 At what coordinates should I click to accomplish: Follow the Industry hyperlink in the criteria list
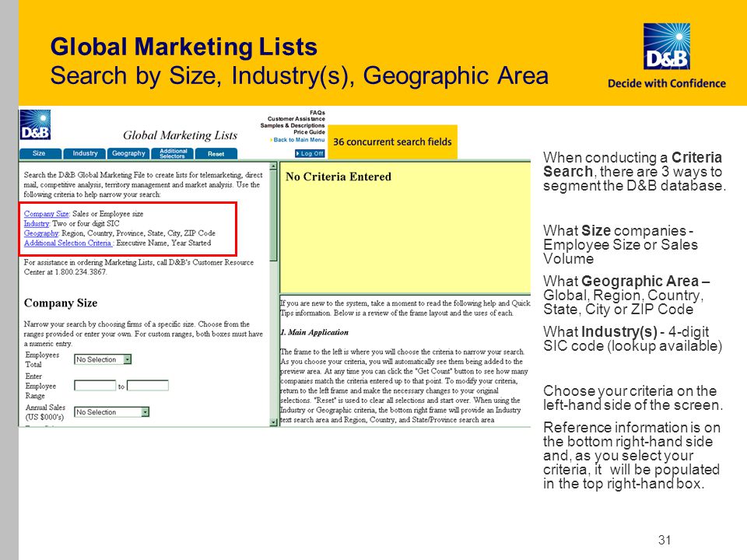37,223
